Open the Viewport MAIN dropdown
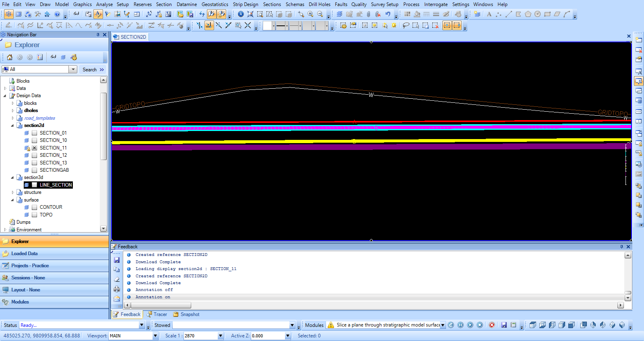The height and width of the screenshot is (341, 644). tap(155, 336)
